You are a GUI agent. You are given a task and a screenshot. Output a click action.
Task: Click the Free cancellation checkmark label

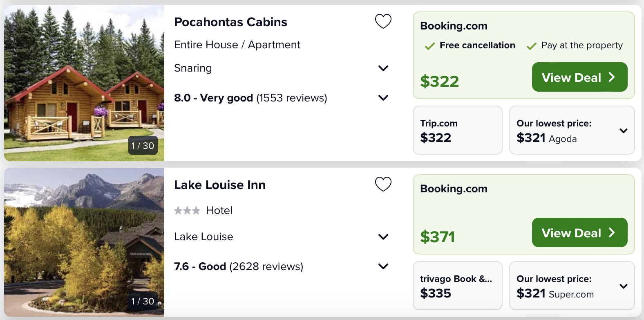(477, 45)
